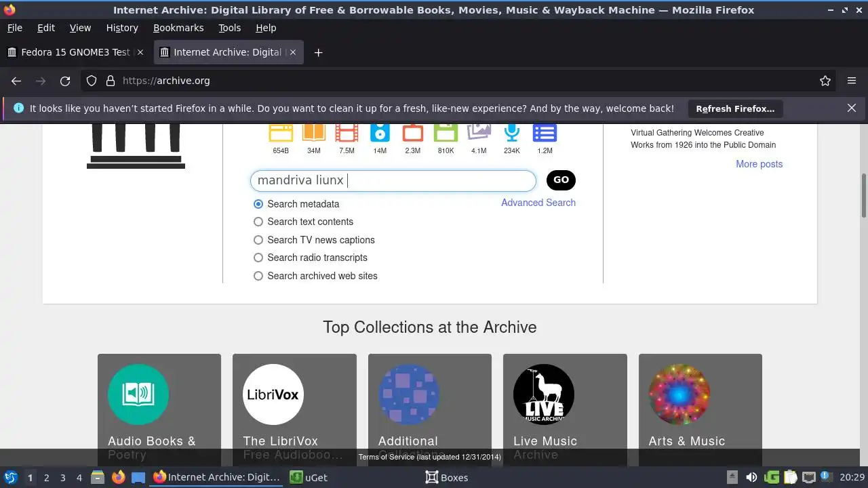Open the Audio Books & Poetry collection

point(159,409)
